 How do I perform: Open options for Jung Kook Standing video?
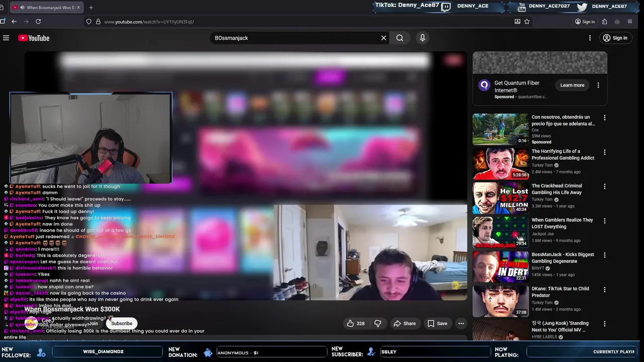(605, 324)
